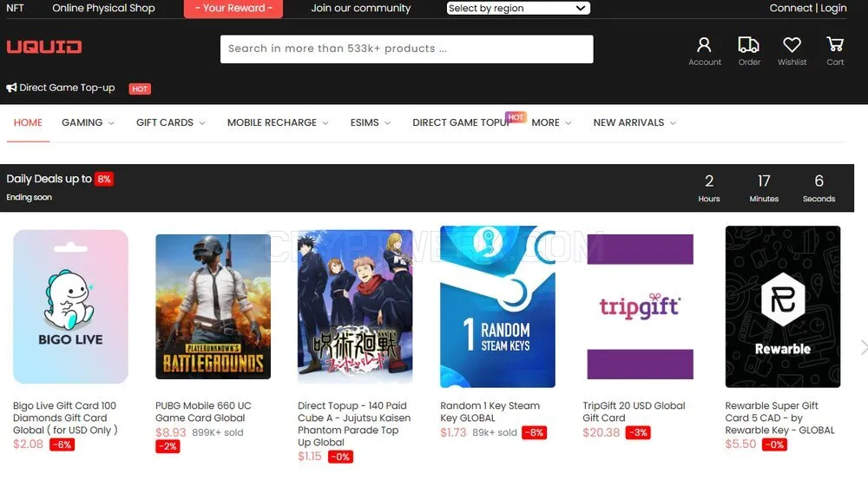Screen dimensions: 868x493
Task: Open the Random Steam Keys image
Action: tap(497, 306)
